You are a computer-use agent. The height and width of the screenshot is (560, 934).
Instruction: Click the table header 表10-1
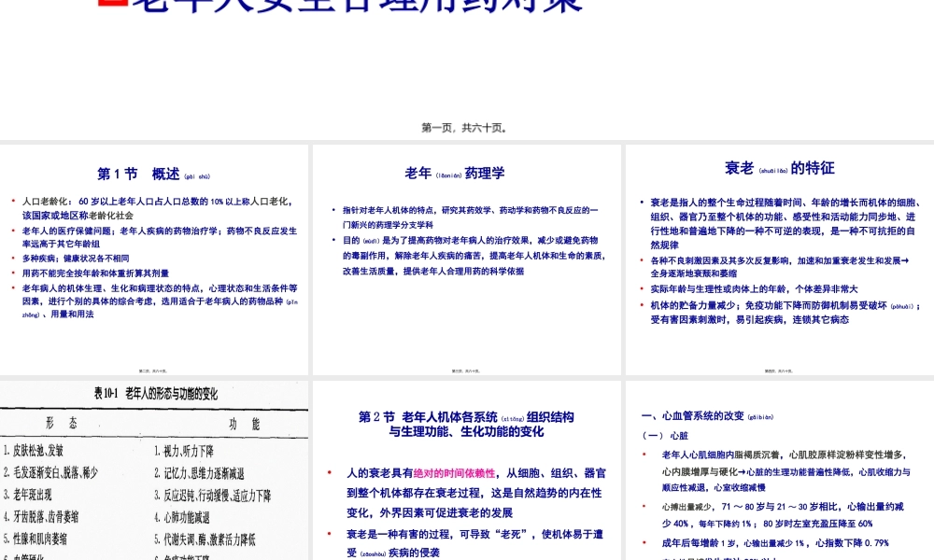[158, 392]
